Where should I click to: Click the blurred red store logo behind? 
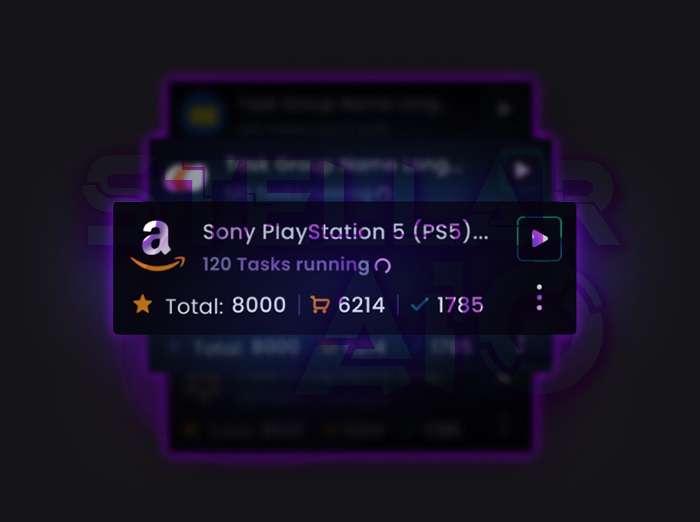(184, 178)
